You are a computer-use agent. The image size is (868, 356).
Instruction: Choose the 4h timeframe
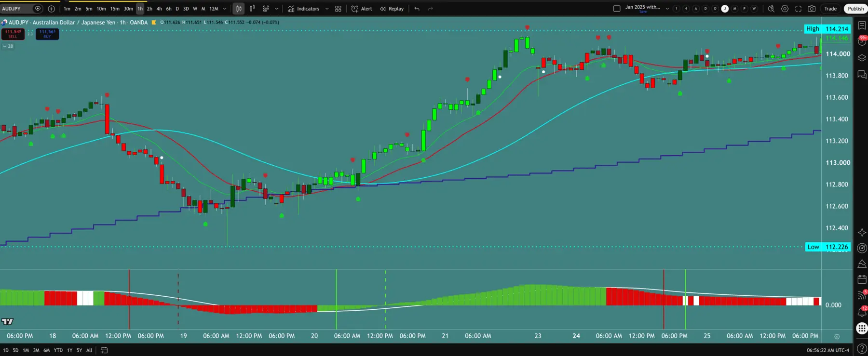[x=159, y=9]
